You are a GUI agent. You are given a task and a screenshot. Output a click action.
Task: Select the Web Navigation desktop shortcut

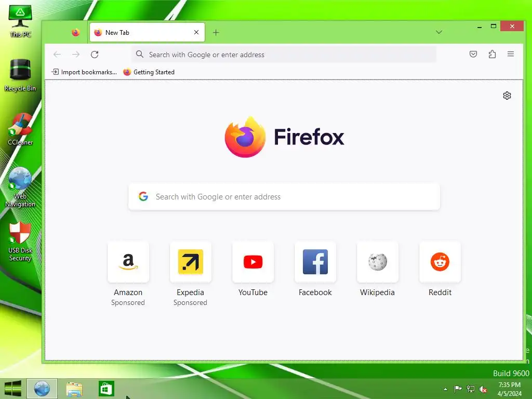point(20,187)
